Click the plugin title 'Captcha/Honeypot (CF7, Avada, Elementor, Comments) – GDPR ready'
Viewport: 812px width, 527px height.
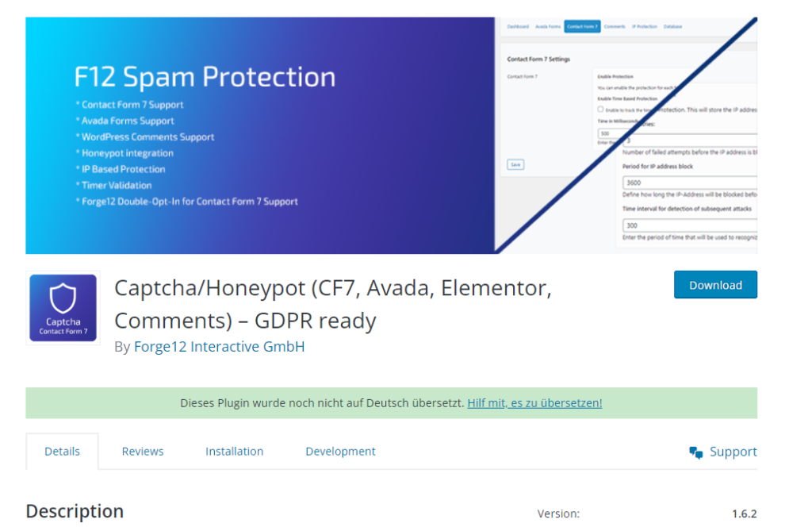coord(333,304)
